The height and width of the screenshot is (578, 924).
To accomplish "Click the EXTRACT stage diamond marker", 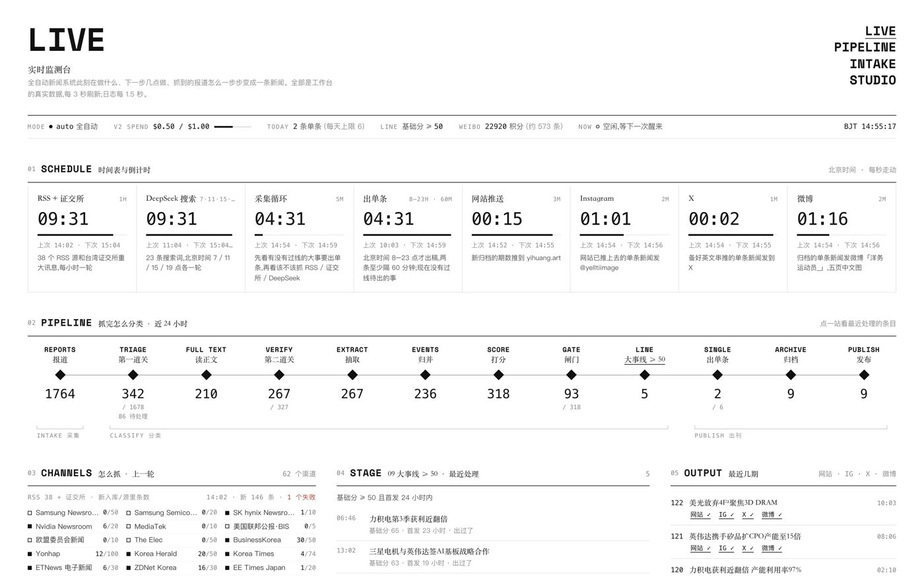I will coord(352,375).
